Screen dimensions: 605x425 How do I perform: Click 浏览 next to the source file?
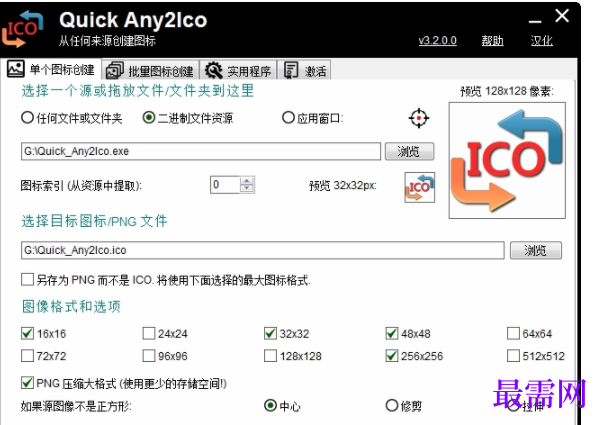click(x=409, y=151)
